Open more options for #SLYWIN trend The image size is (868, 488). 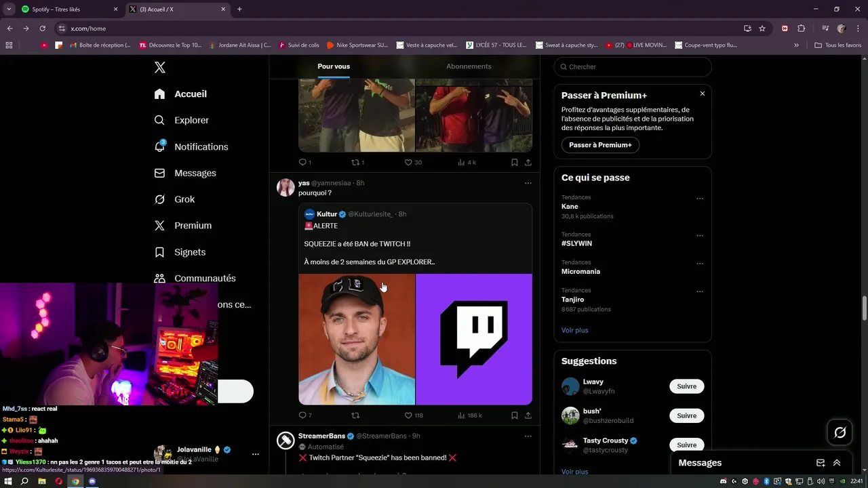[700, 235]
